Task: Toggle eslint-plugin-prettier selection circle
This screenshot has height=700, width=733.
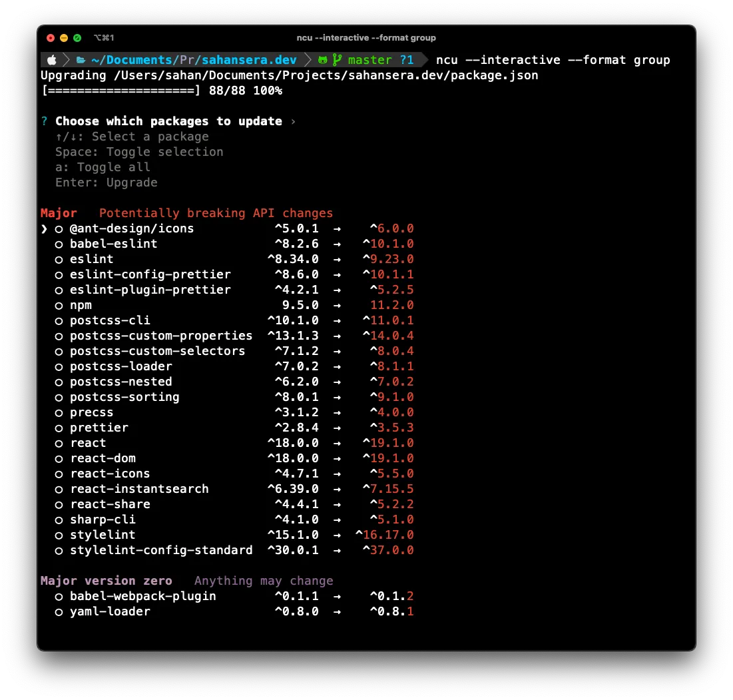Action: (59, 290)
